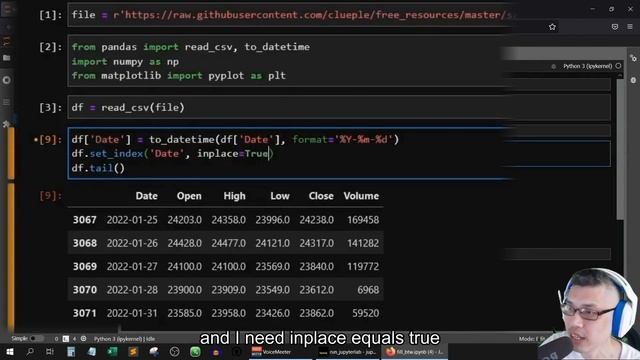Open the Table of Contents sidebar icon
This screenshot has height=360, width=640.
pyautogui.click(x=7, y=102)
